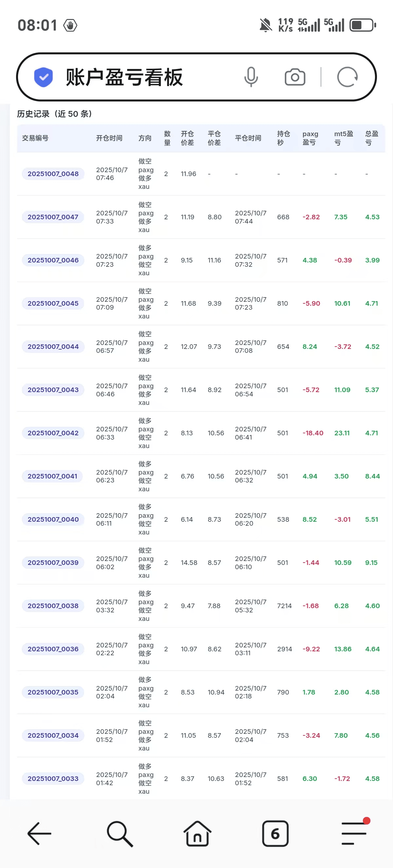Tap the 平仓时间 column header
Viewport: 393px width, 868px height.
pos(248,138)
